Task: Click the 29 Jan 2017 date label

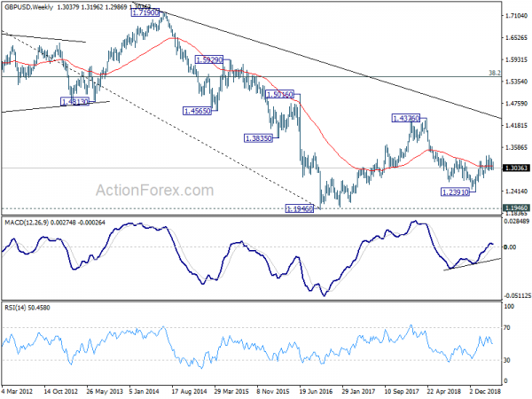Action: 358,391
